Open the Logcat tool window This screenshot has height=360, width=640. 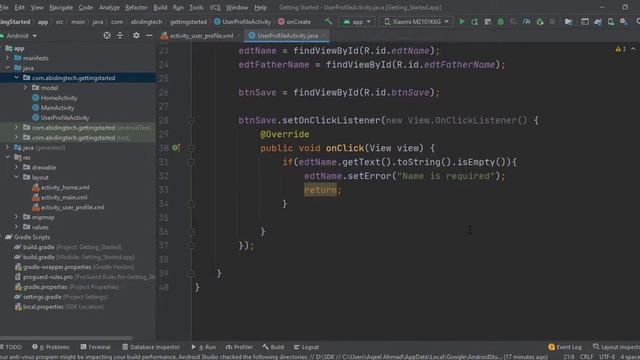(x=307, y=347)
